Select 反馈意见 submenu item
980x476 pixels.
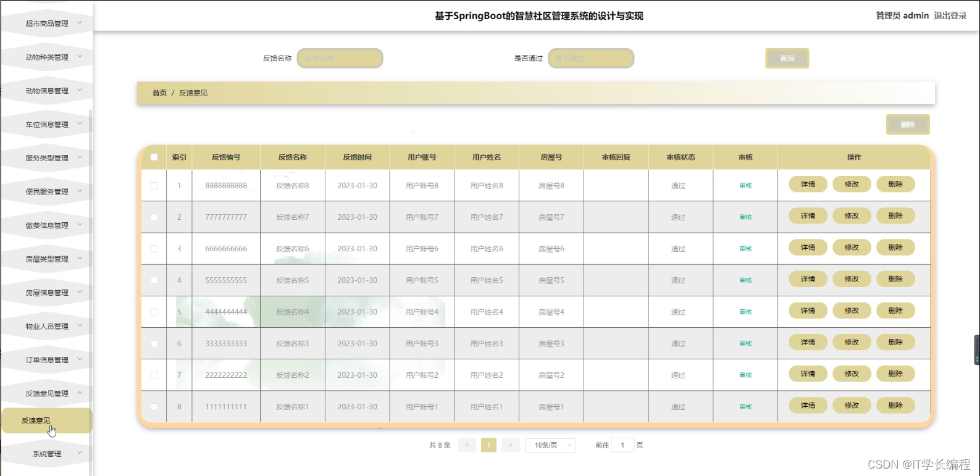[x=47, y=420]
